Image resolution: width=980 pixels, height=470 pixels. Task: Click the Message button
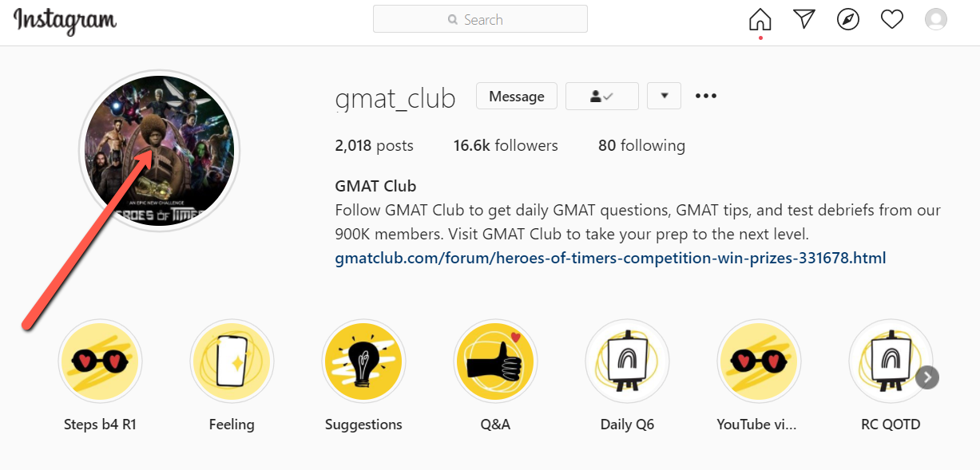516,97
